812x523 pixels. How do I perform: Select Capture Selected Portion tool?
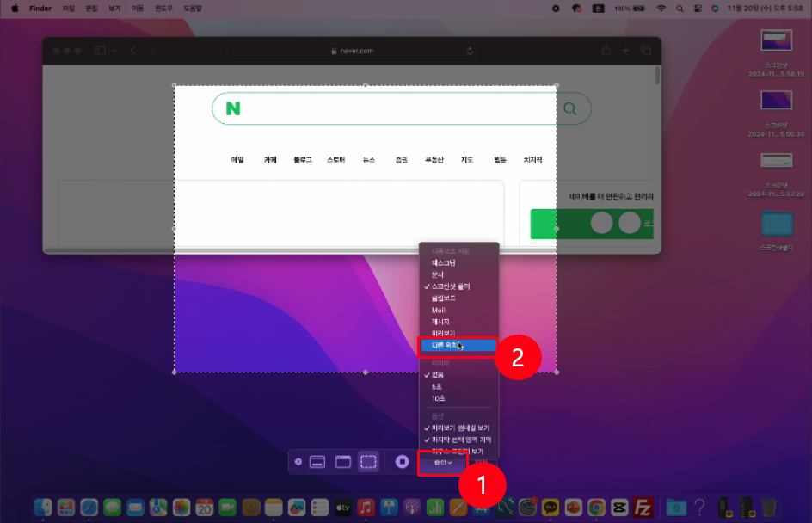coord(368,462)
